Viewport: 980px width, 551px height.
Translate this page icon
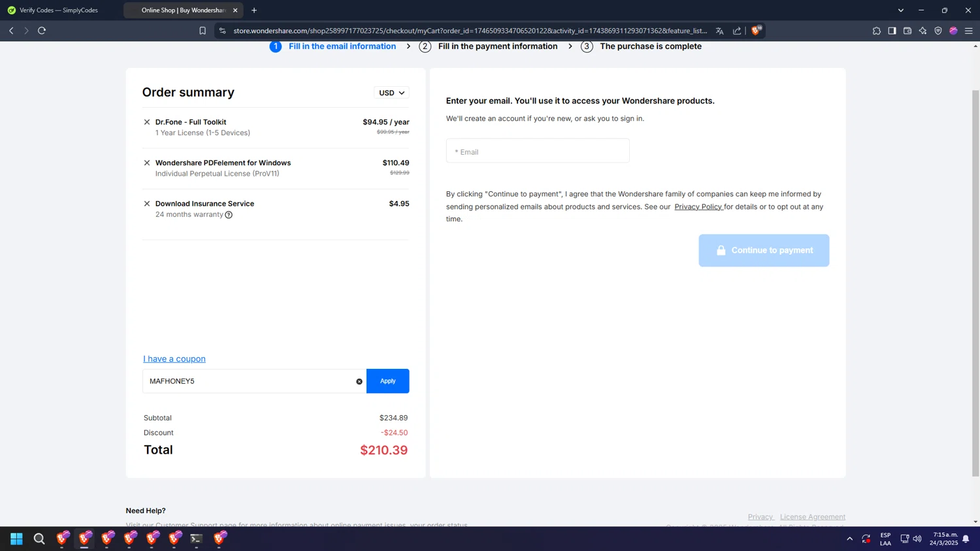coord(719,31)
